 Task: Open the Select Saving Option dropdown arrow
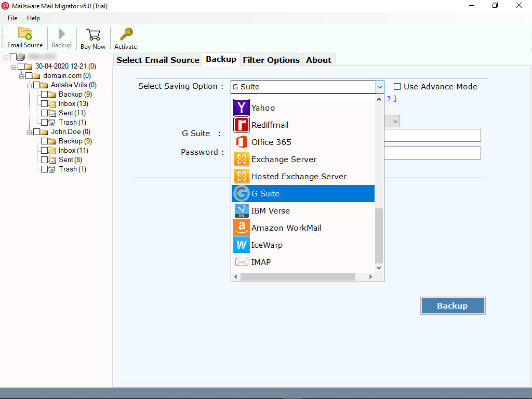point(380,87)
